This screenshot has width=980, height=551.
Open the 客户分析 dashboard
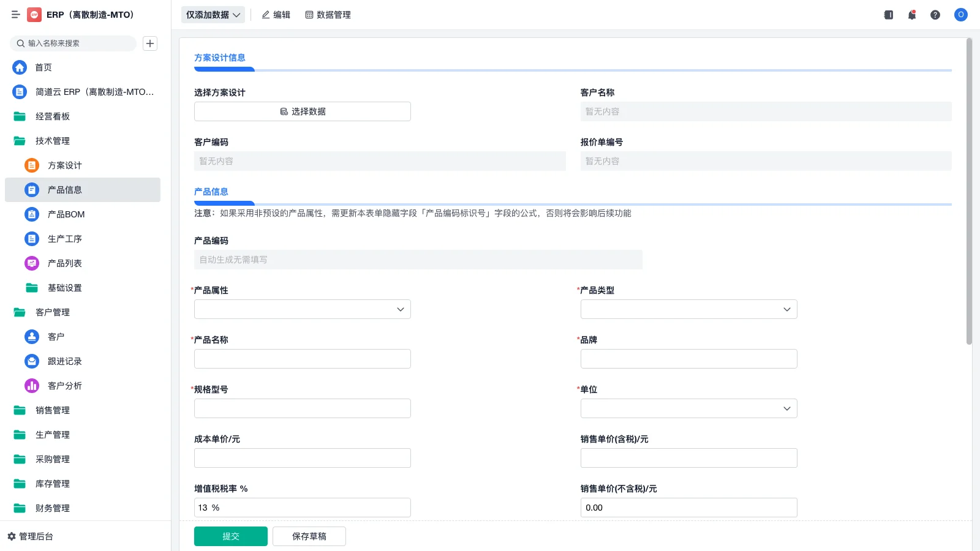click(x=65, y=385)
